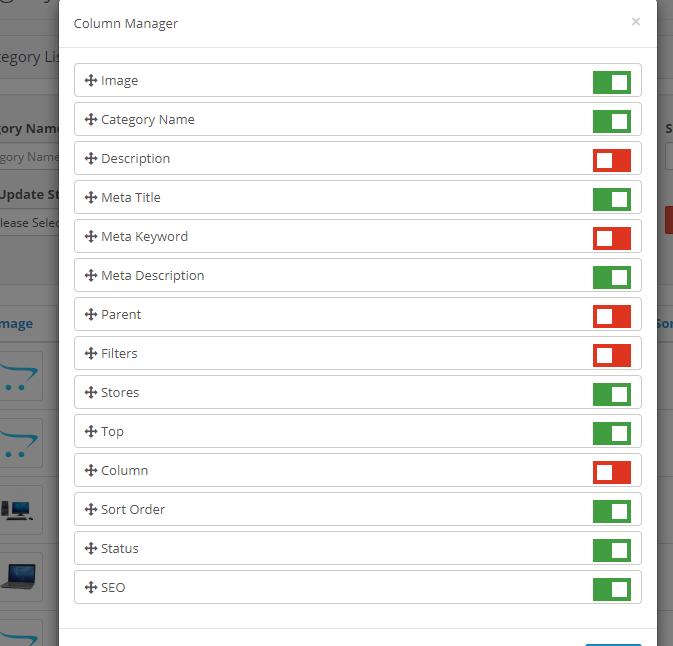Click the move icon next to SEO

coord(91,588)
